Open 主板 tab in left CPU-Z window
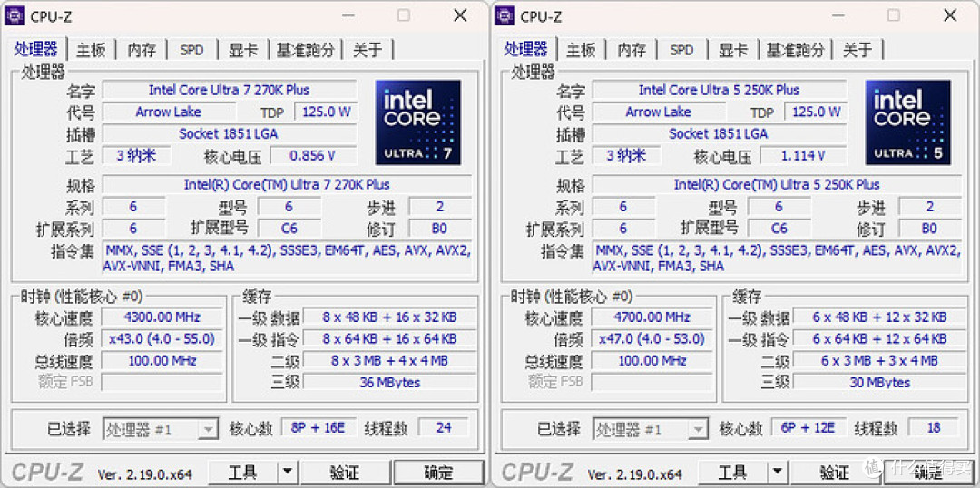This screenshot has height=488, width=980. pyautogui.click(x=91, y=50)
